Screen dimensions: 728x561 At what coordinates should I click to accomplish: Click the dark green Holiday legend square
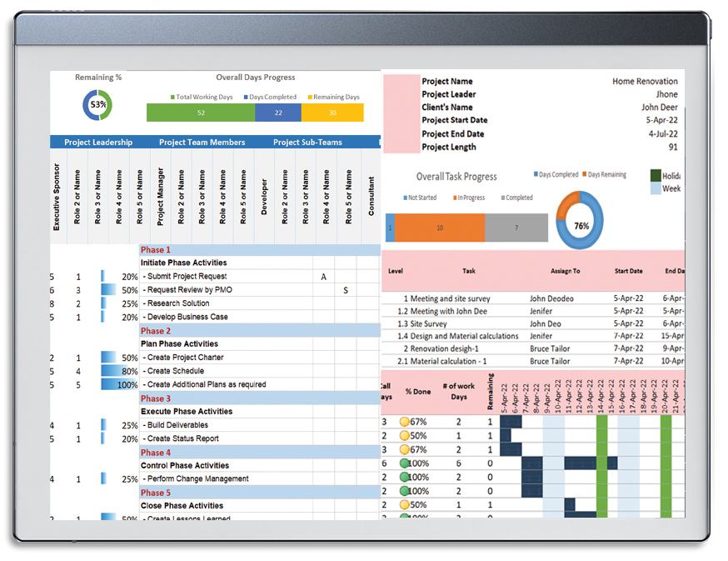point(655,176)
